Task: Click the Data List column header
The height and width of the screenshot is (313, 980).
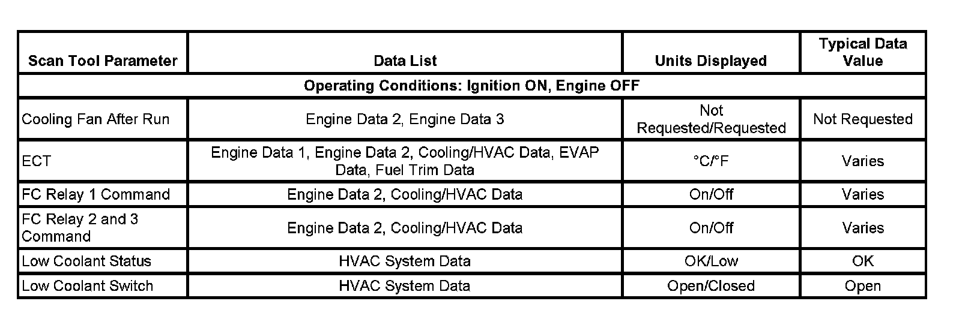Action: pos(405,61)
